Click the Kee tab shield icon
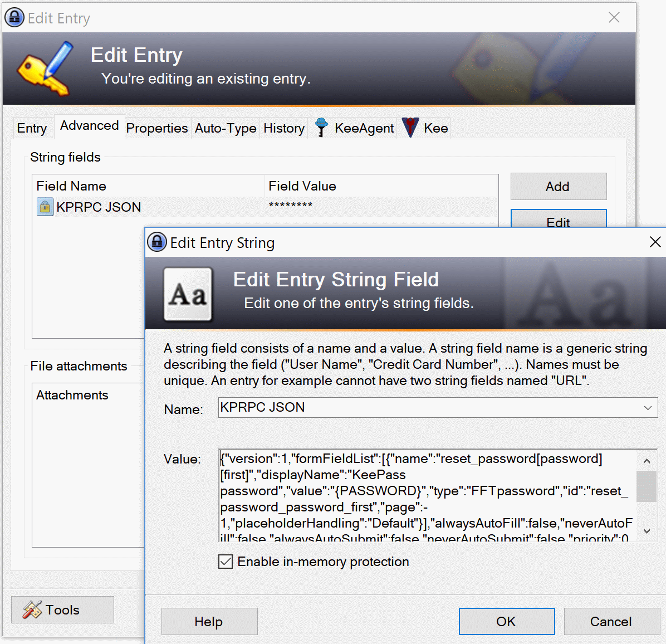Screen dimensions: 666x644 (x=410, y=128)
